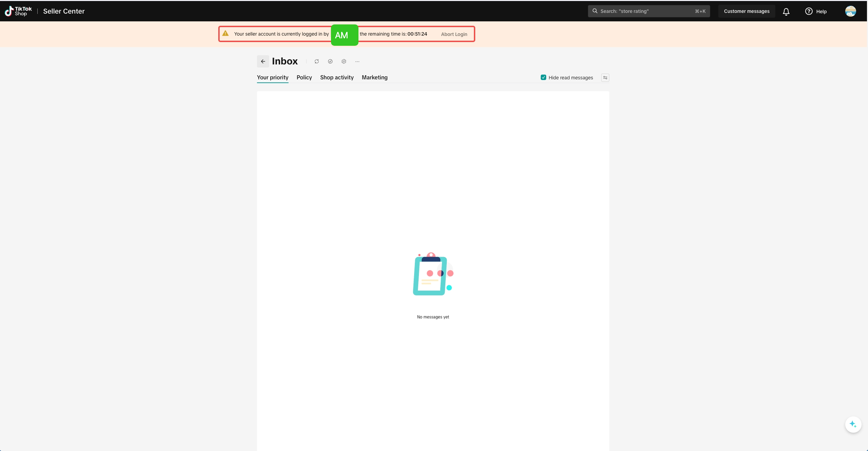This screenshot has width=868, height=451.
Task: Click the Abort Login link
Action: [454, 34]
